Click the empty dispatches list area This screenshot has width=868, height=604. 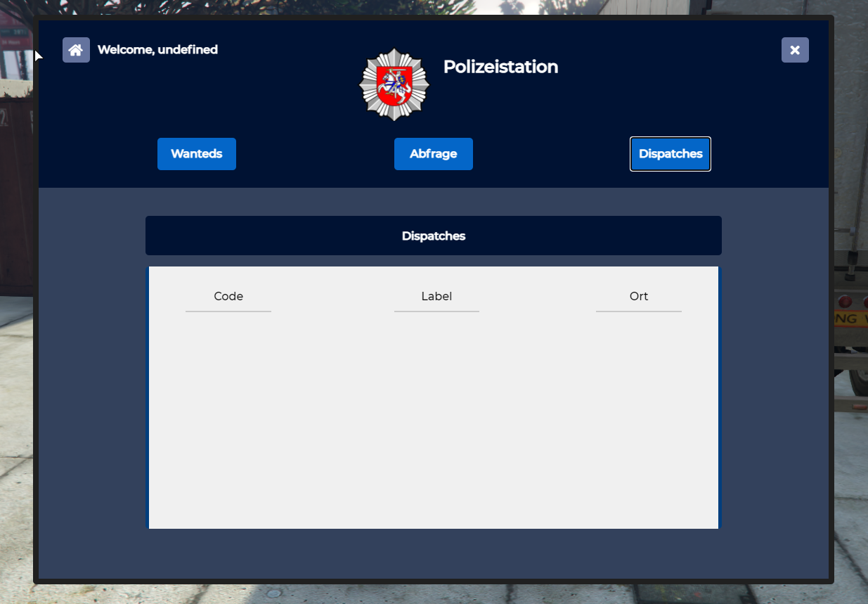point(434,422)
